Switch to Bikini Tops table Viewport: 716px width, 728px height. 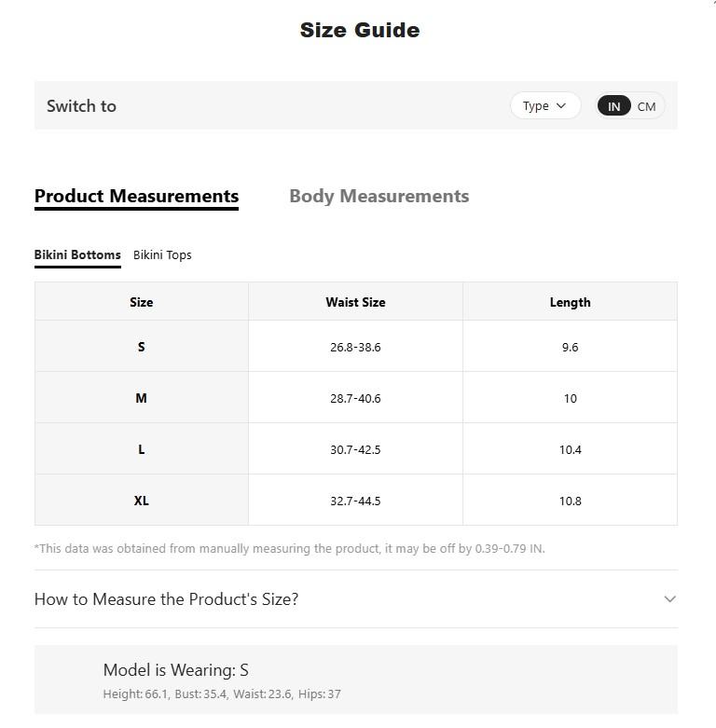click(162, 254)
